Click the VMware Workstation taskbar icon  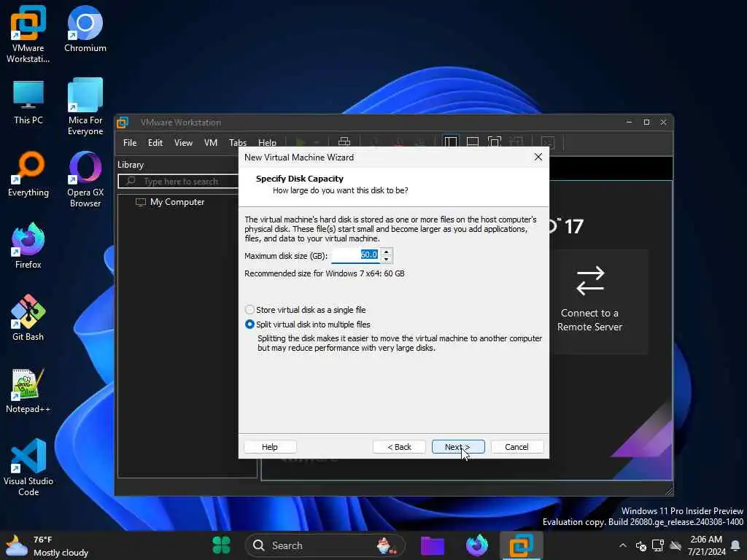521,545
